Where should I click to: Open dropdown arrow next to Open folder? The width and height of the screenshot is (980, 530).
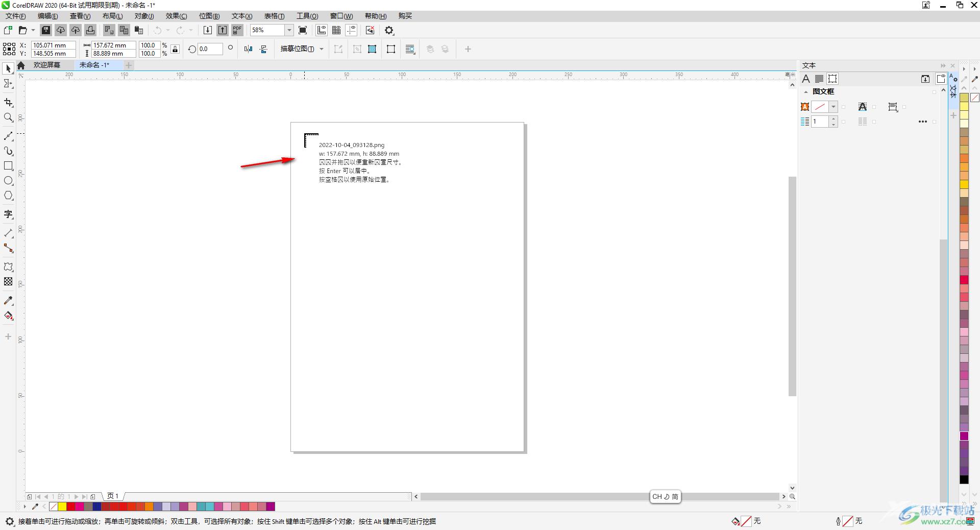[x=33, y=30]
